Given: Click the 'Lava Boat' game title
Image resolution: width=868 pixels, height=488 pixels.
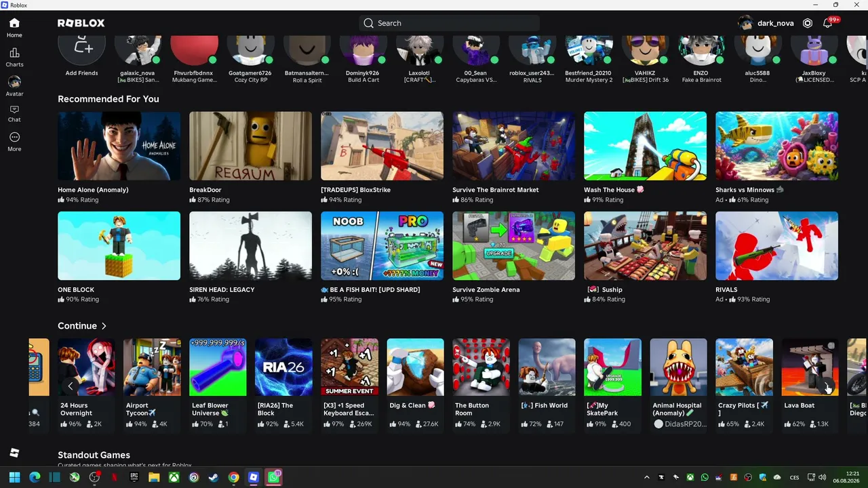Looking at the screenshot, I should coord(799,405).
